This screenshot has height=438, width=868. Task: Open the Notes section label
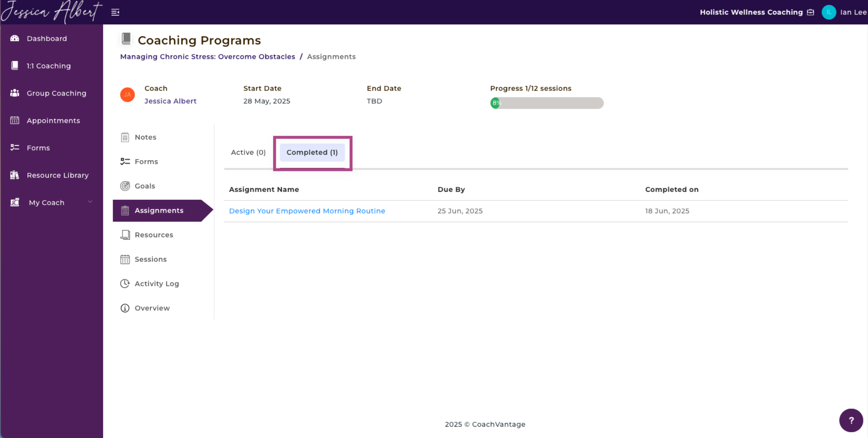click(x=145, y=137)
